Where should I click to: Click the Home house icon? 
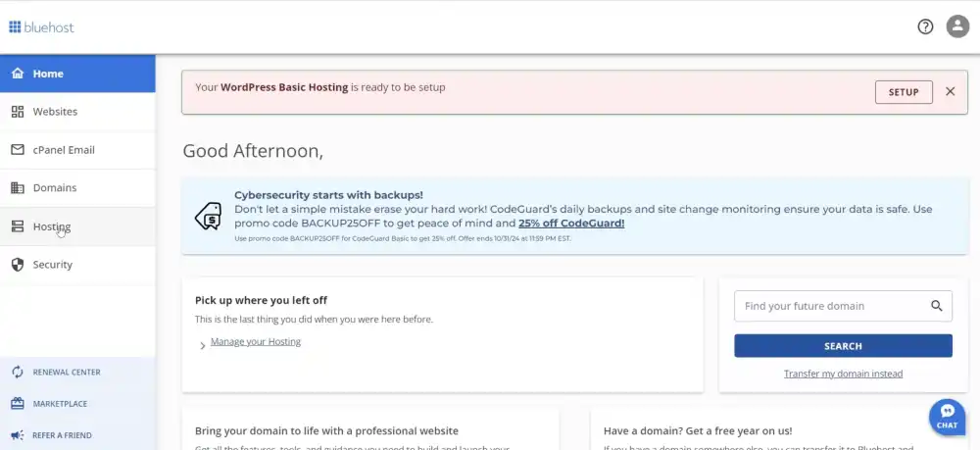tap(18, 74)
